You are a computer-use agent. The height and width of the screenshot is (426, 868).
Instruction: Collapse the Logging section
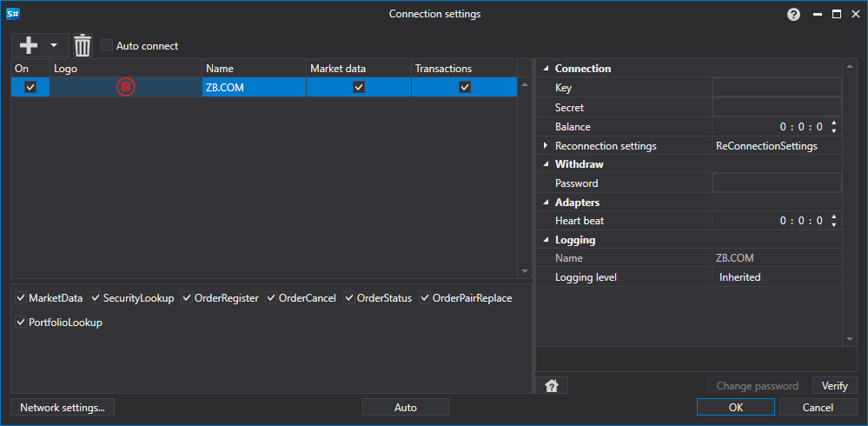[x=546, y=241]
